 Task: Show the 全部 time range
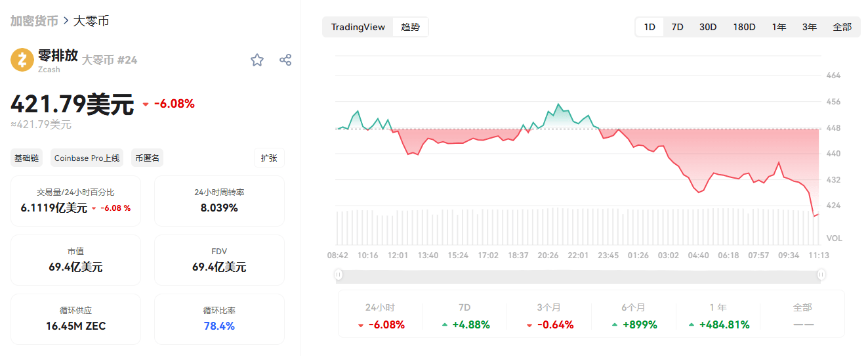click(x=842, y=27)
